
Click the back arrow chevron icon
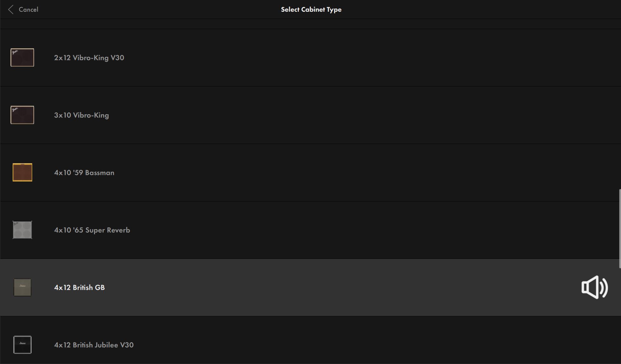(11, 9)
